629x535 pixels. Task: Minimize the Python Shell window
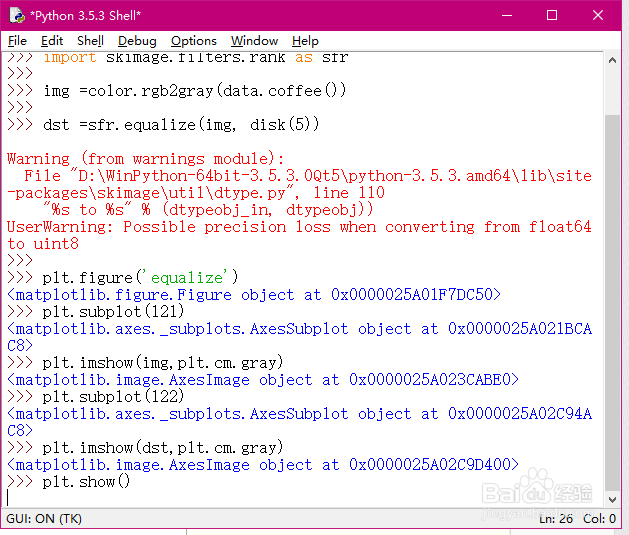coord(507,15)
